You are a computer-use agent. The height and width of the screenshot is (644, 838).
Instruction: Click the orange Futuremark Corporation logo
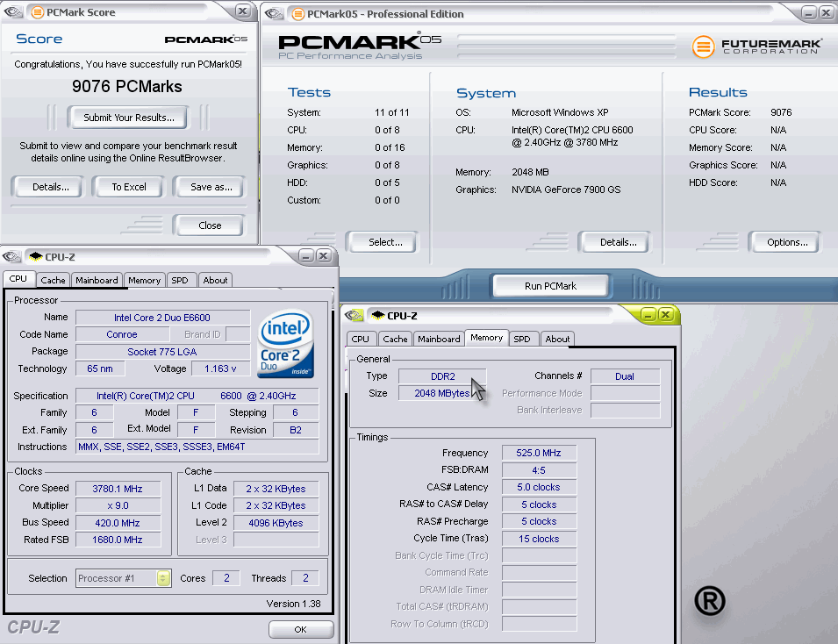(704, 47)
